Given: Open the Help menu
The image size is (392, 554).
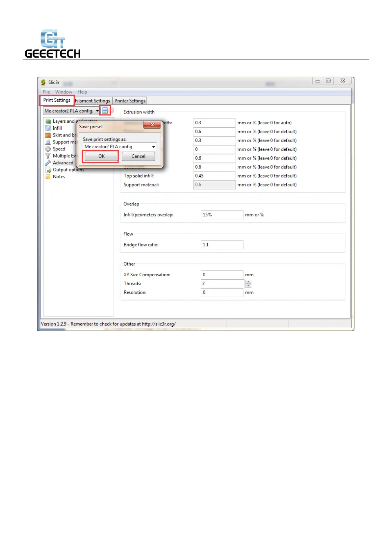Looking at the screenshot, I should [82, 92].
